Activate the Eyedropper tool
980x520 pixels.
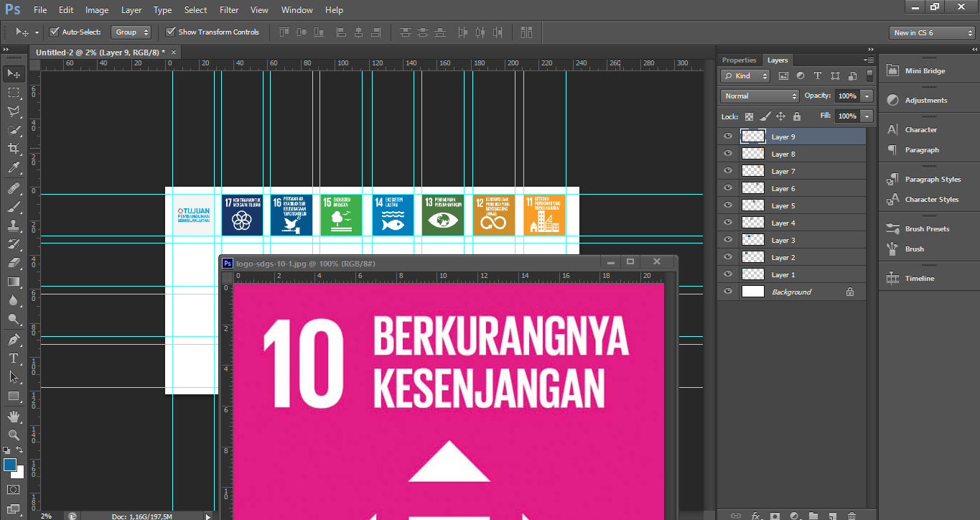(x=13, y=168)
